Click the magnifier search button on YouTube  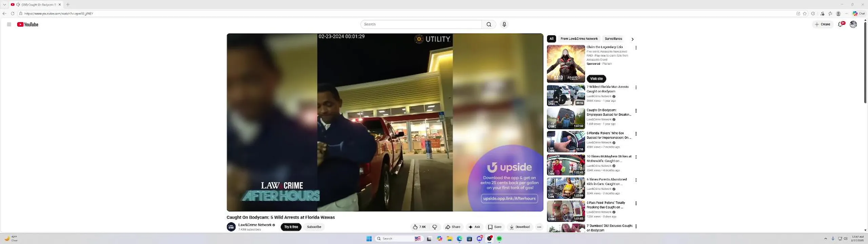[489, 24]
